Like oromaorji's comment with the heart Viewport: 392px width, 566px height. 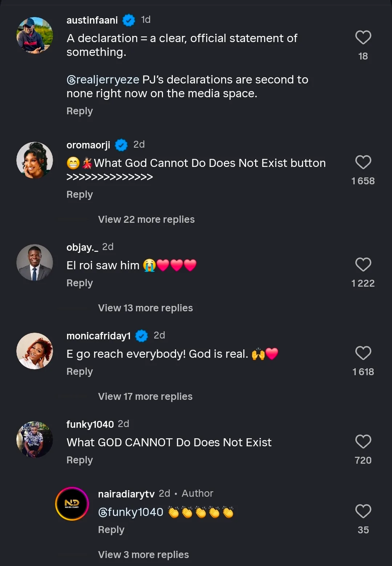coord(363,163)
